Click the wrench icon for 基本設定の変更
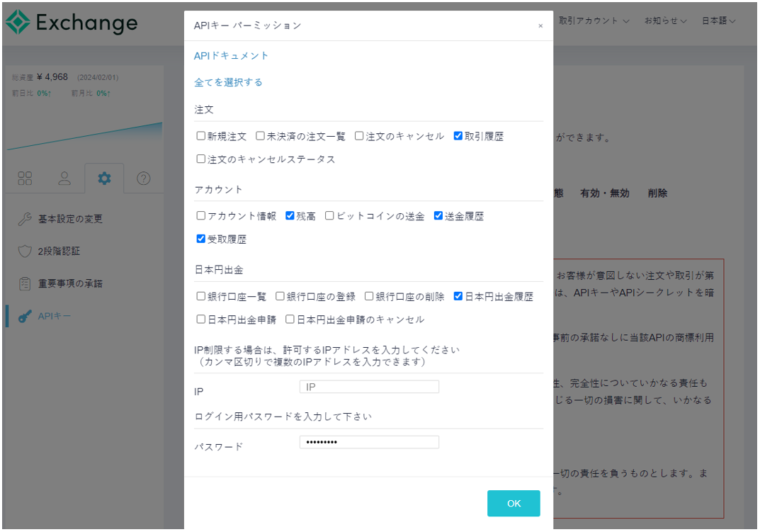This screenshot has height=532, width=760. 25,219
